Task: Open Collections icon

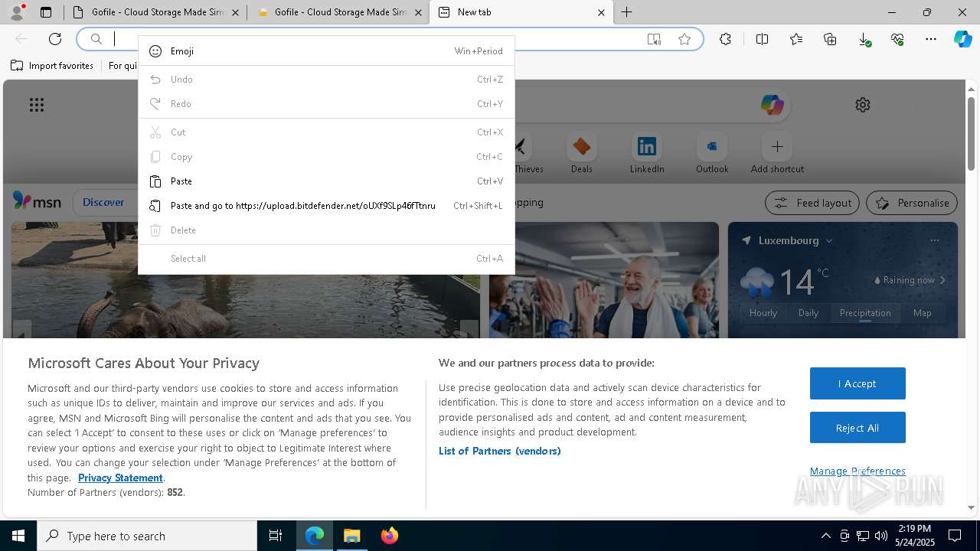Action: (x=830, y=39)
